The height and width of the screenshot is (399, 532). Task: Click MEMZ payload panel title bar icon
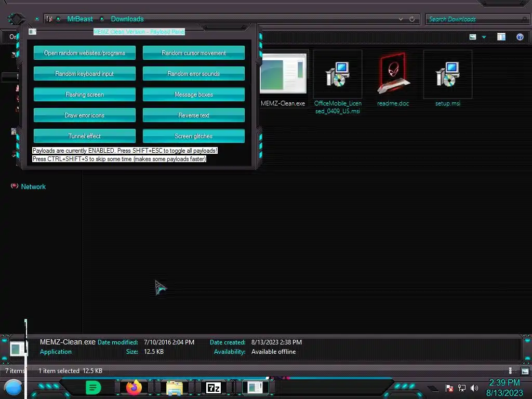pyautogui.click(x=32, y=32)
